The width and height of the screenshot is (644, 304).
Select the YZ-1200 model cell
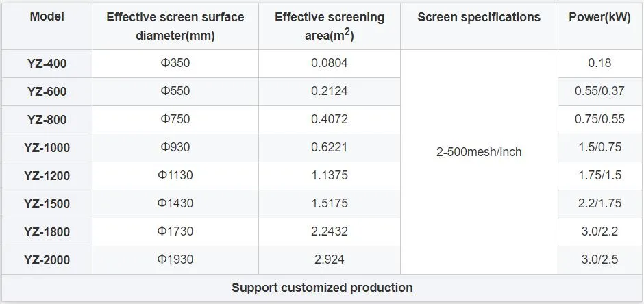[x=47, y=175]
